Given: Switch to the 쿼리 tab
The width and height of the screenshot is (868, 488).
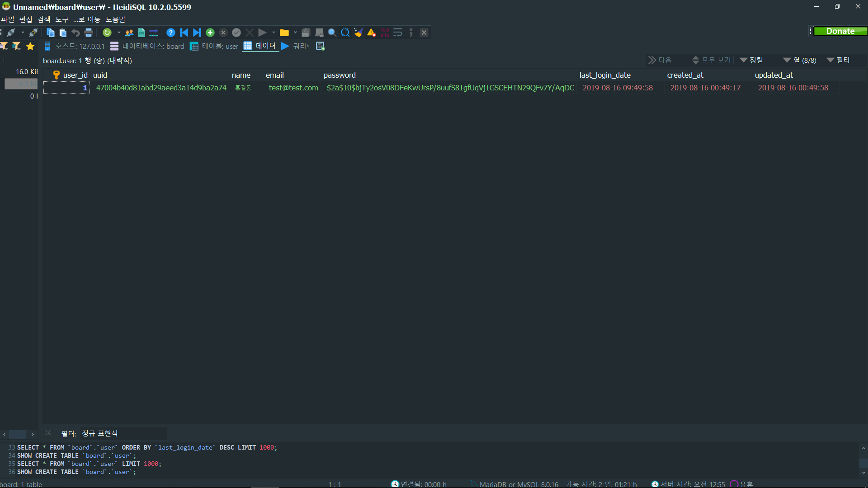Looking at the screenshot, I should (x=295, y=46).
